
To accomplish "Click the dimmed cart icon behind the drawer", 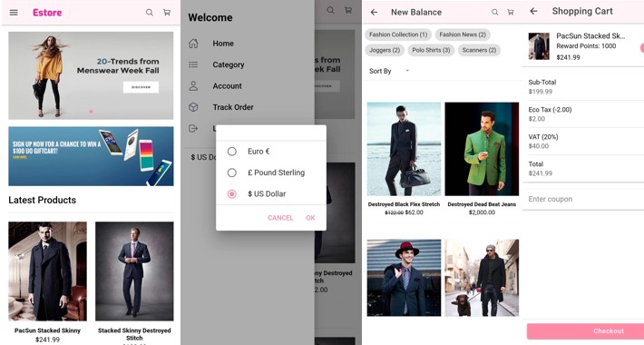I will click(x=348, y=10).
